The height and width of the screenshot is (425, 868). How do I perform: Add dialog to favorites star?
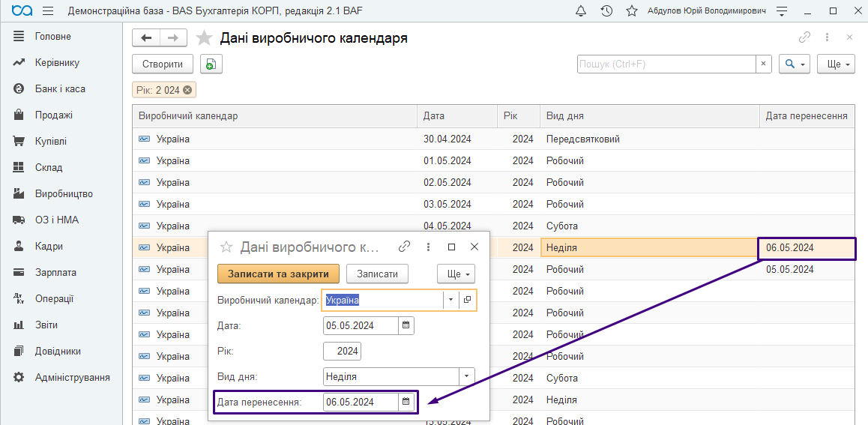point(226,247)
